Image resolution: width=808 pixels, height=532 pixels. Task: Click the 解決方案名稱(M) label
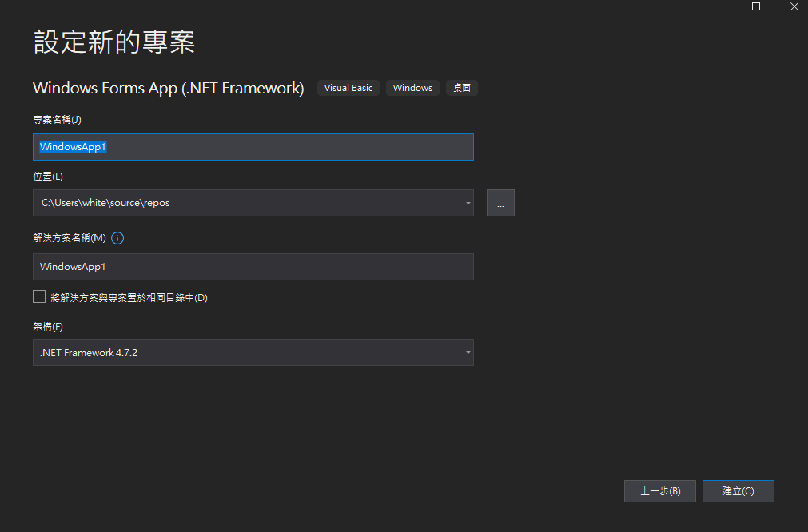click(x=70, y=238)
